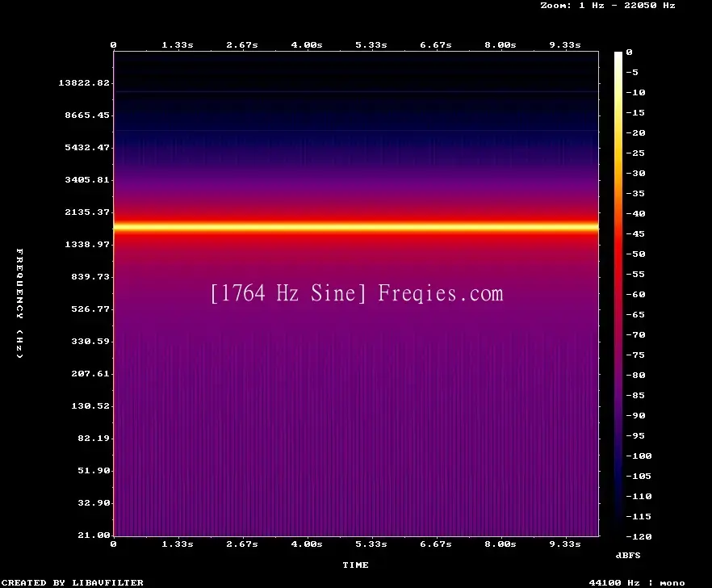Click the bottom 6.67s time label
The width and height of the screenshot is (712, 588).
pyautogui.click(x=435, y=544)
